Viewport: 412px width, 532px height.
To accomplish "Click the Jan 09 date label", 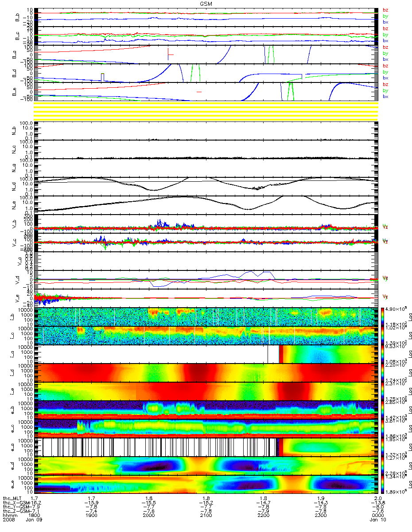I will point(34,520).
